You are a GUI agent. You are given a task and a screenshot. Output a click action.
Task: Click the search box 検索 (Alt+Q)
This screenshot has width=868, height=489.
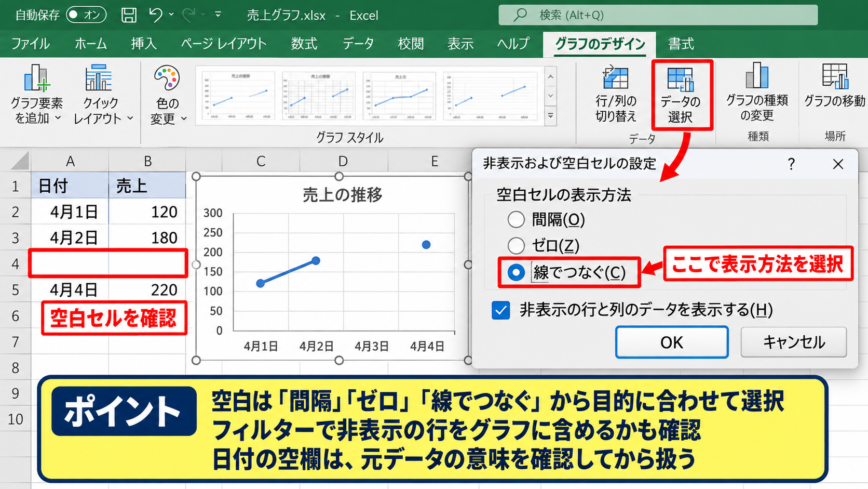tap(658, 15)
